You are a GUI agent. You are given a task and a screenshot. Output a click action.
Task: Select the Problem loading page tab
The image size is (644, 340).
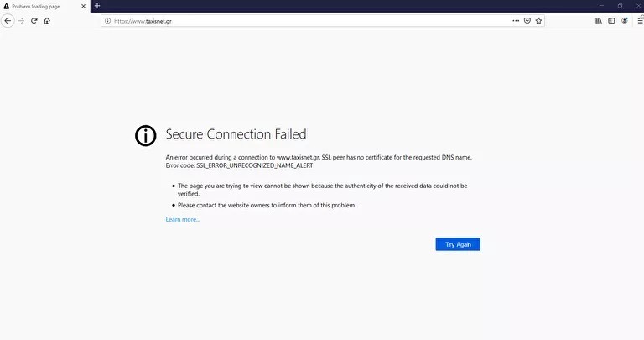point(42,6)
